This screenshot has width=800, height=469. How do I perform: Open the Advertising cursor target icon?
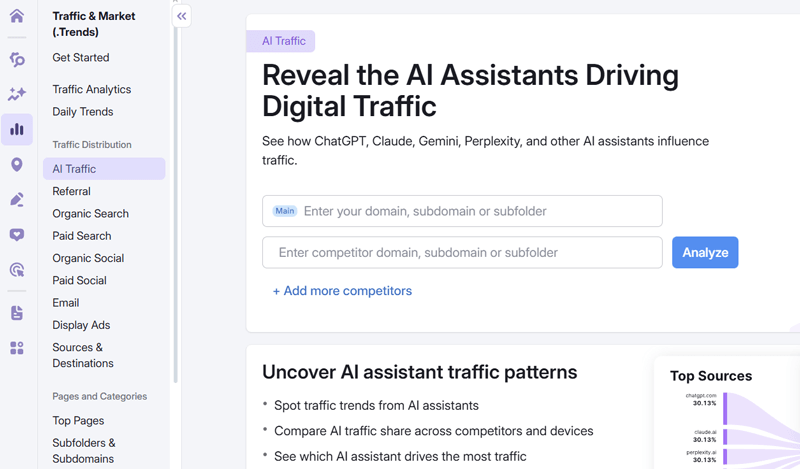click(17, 269)
